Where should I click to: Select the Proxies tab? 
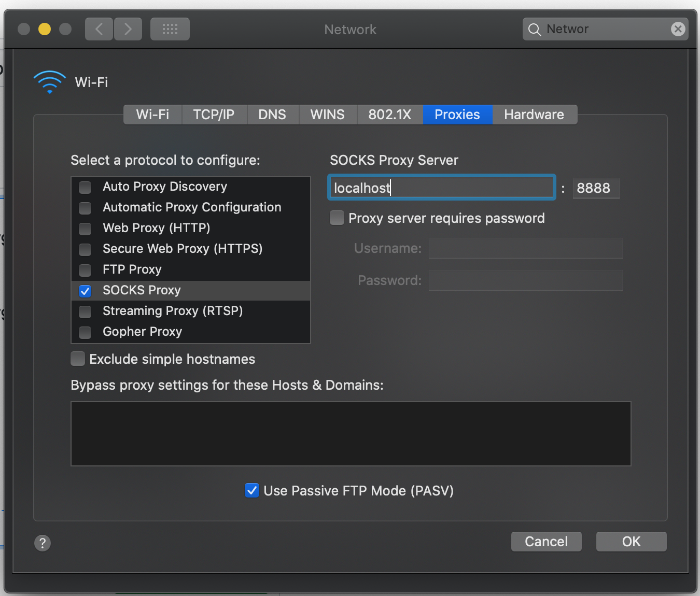pyautogui.click(x=457, y=115)
